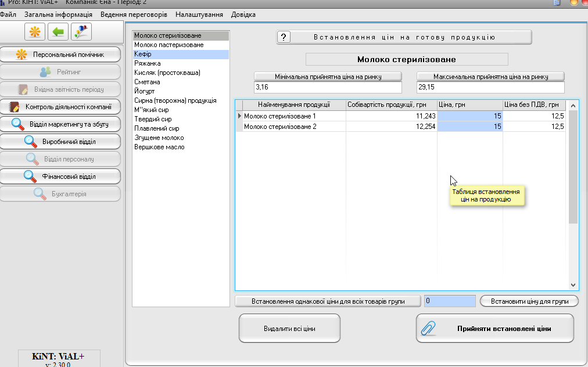Click the colored pins toolbar icon
Image resolution: width=588 pixels, height=367 pixels.
coord(81,32)
